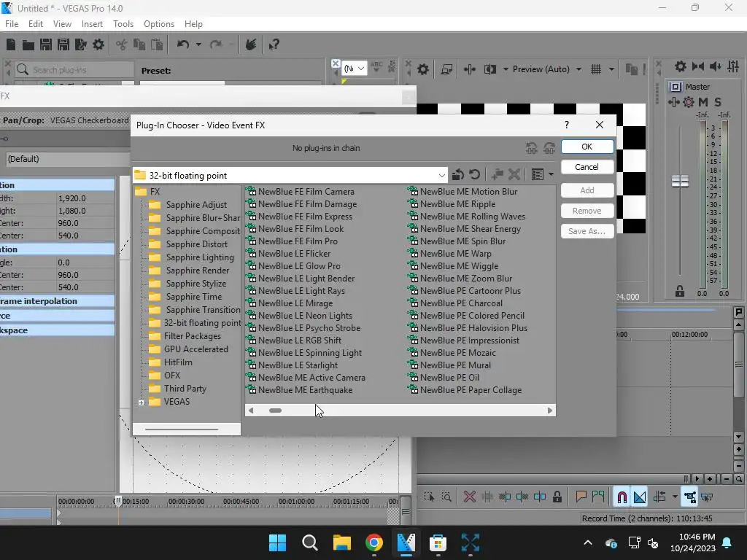Open the Insert menu
The height and width of the screenshot is (560, 747).
tap(92, 24)
